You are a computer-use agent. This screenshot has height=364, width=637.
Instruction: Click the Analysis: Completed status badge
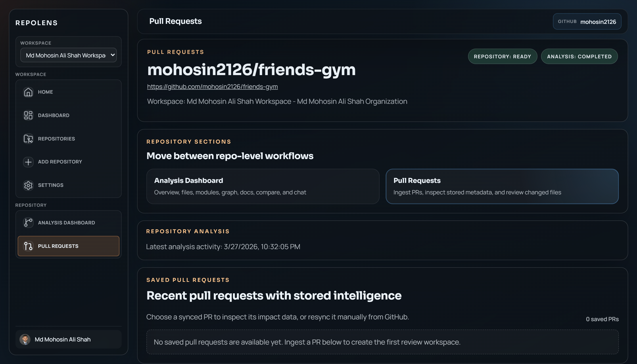579,56
